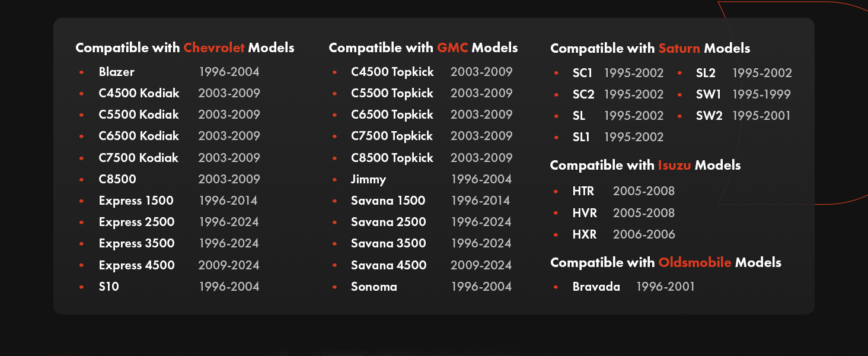
Task: Click the Savana 2500 model name
Action: [x=388, y=222]
